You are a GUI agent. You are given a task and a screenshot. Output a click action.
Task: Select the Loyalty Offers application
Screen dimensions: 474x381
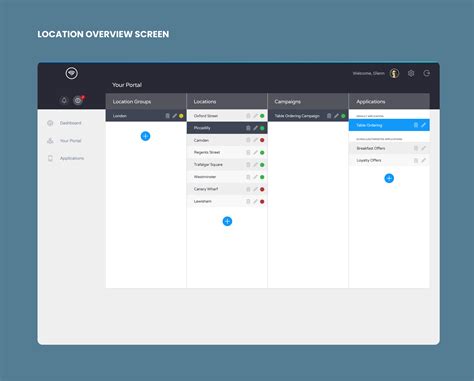click(389, 160)
